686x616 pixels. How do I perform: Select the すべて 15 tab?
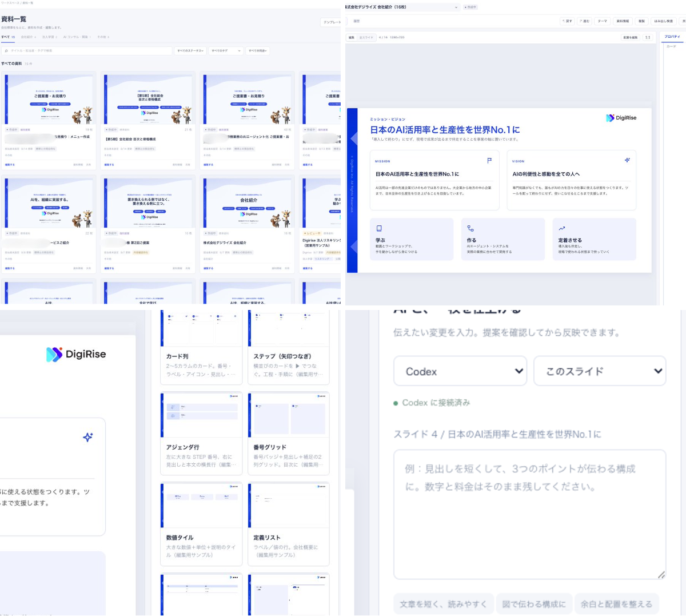pyautogui.click(x=8, y=37)
